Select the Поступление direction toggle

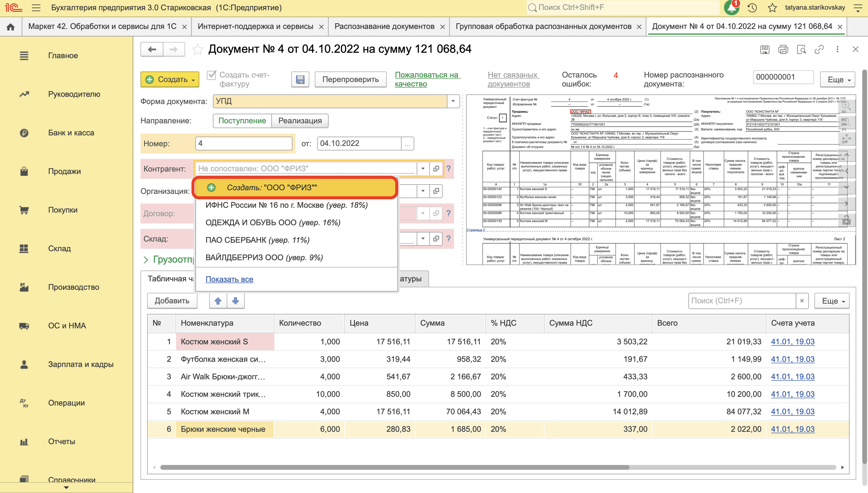point(242,121)
